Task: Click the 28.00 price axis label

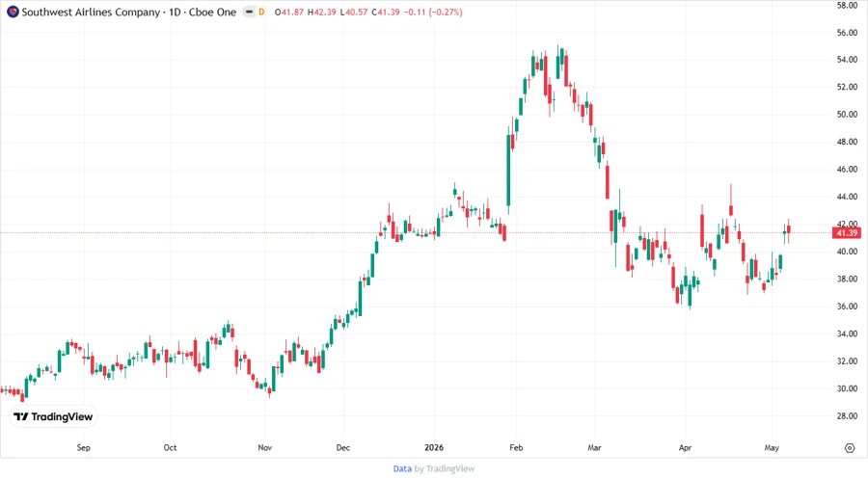Action: click(847, 415)
